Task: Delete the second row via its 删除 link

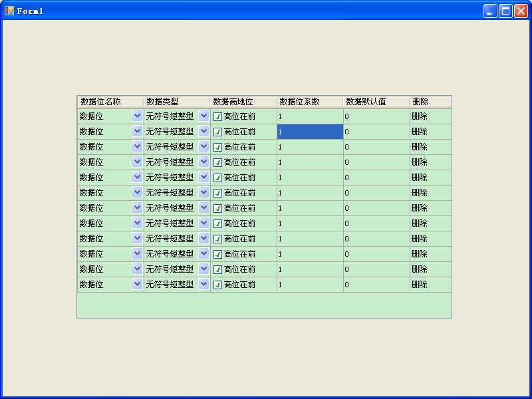Action: [419, 131]
